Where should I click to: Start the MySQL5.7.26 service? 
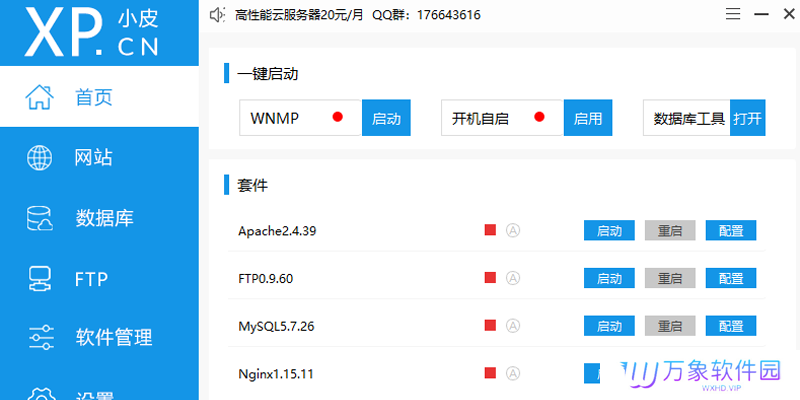pyautogui.click(x=609, y=326)
